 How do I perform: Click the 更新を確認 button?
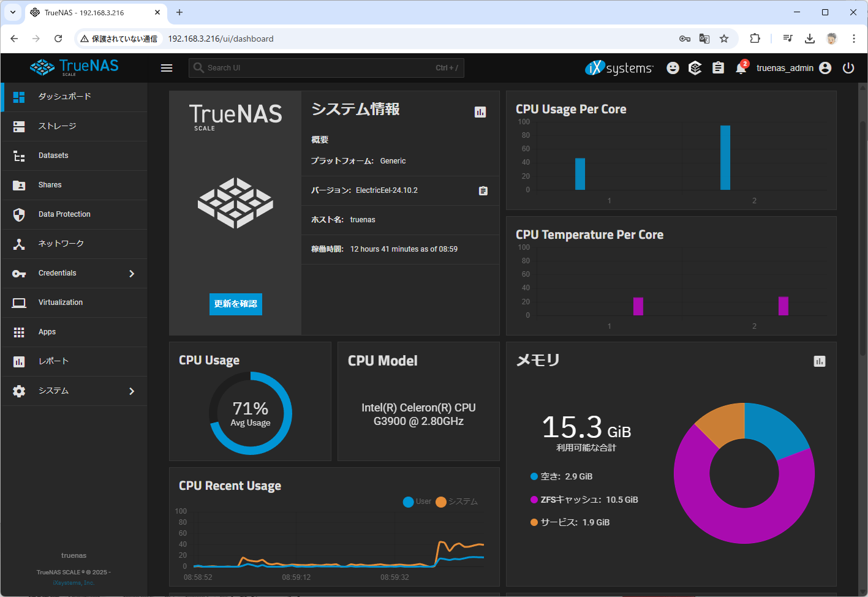pos(236,304)
